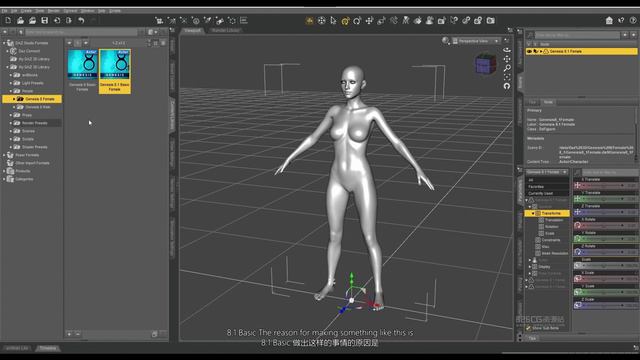
Task: Toggle selectability arrow of Genesis 8.1 Female
Action: [x=536, y=51]
